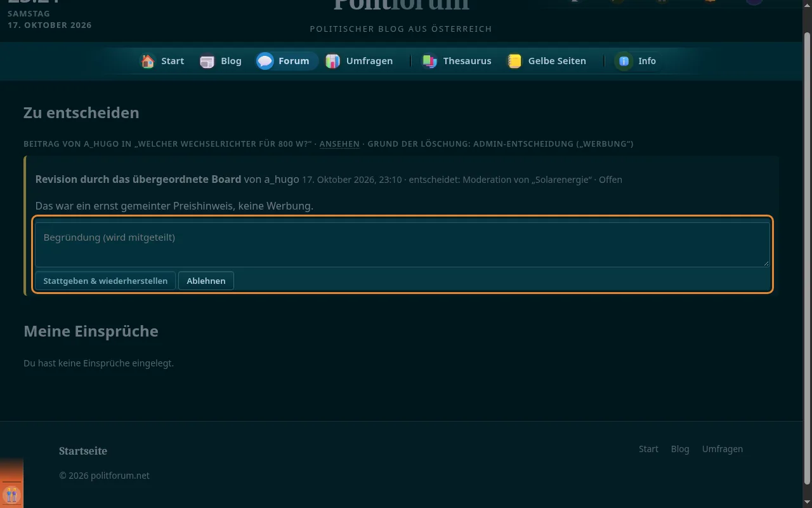This screenshot has width=812, height=508.
Task: Click the scrollbar up arrow
Action: coord(807,5)
